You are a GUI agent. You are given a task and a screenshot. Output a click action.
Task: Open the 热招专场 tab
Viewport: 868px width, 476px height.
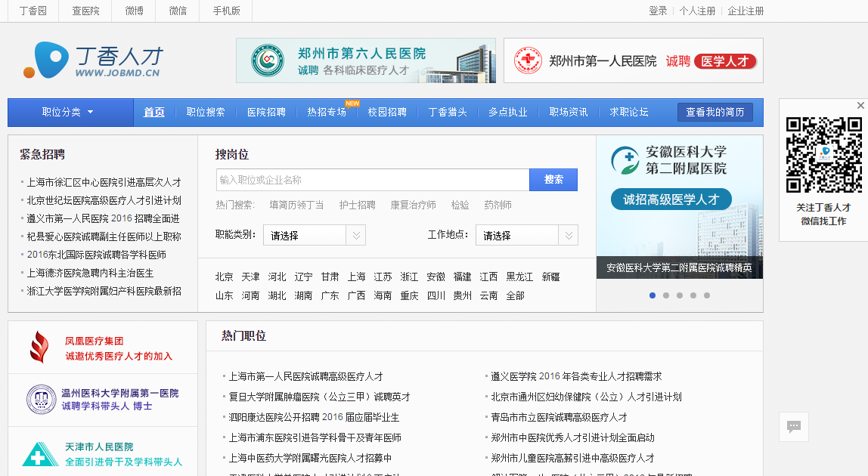click(327, 113)
